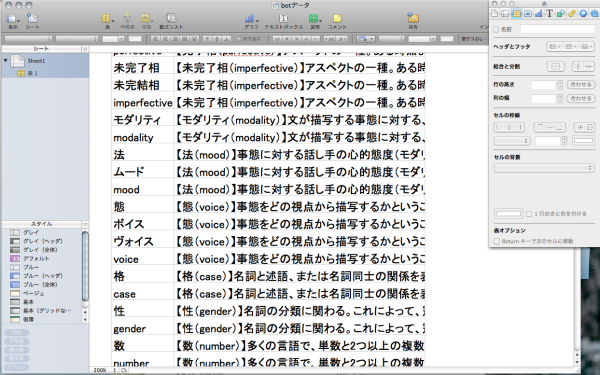Toggle the 名前 checkbox in inspector
Screen dimensions: 600x375
tap(496, 29)
